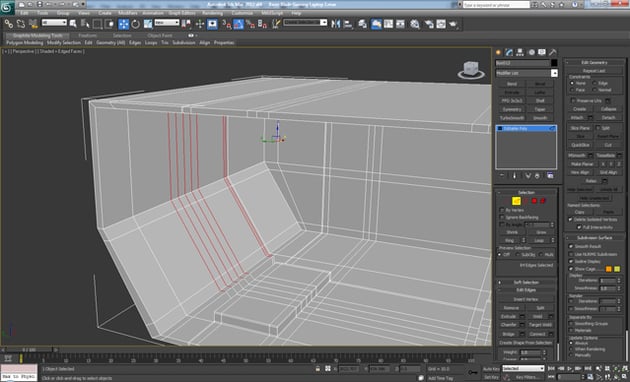
Task: Select the Edge sub-object level icon
Action: coord(516,200)
